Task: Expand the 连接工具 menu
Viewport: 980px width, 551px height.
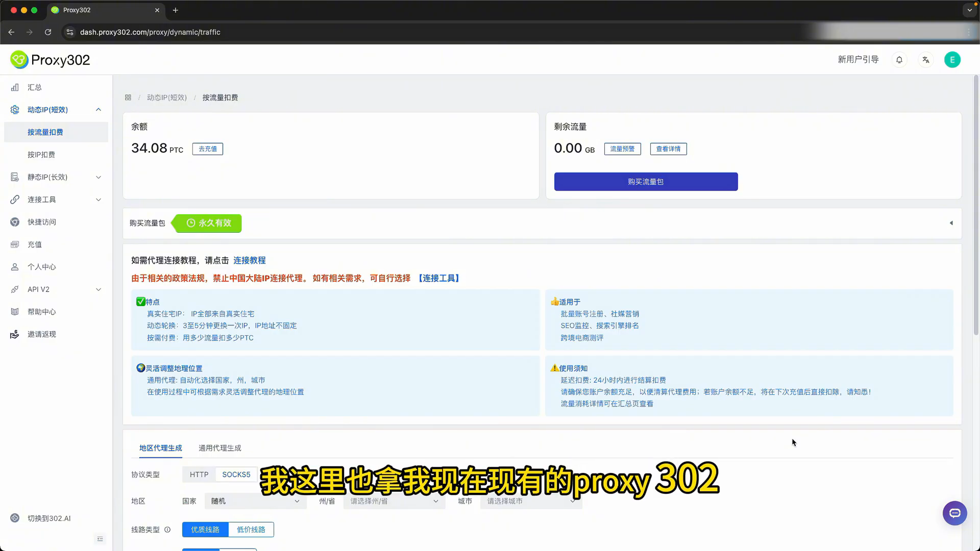Action: 99,199
